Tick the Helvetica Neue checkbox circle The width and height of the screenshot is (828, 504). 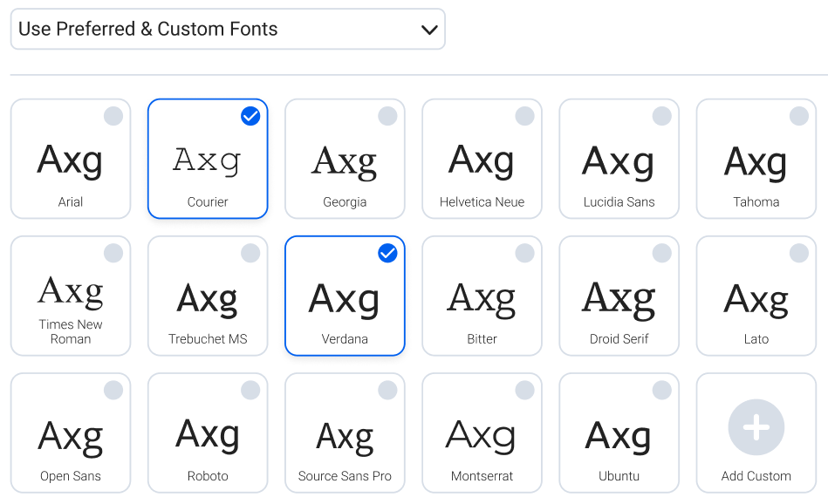pyautogui.click(x=525, y=116)
